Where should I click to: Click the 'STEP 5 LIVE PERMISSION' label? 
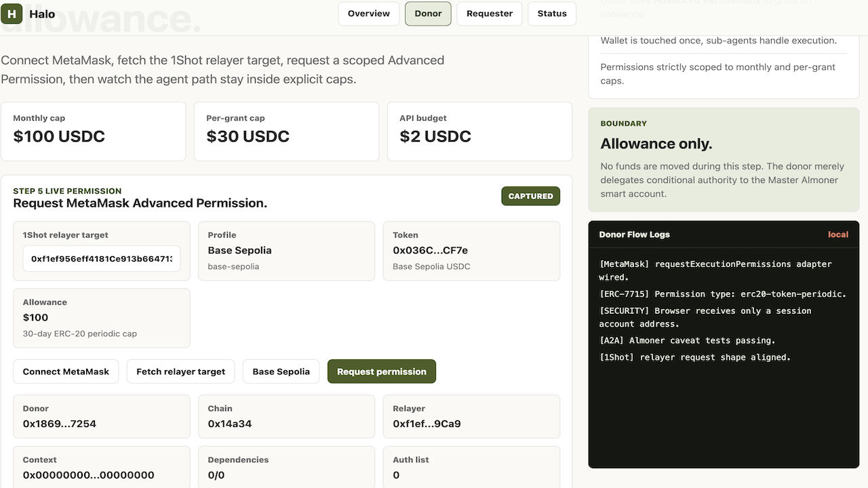(x=67, y=191)
